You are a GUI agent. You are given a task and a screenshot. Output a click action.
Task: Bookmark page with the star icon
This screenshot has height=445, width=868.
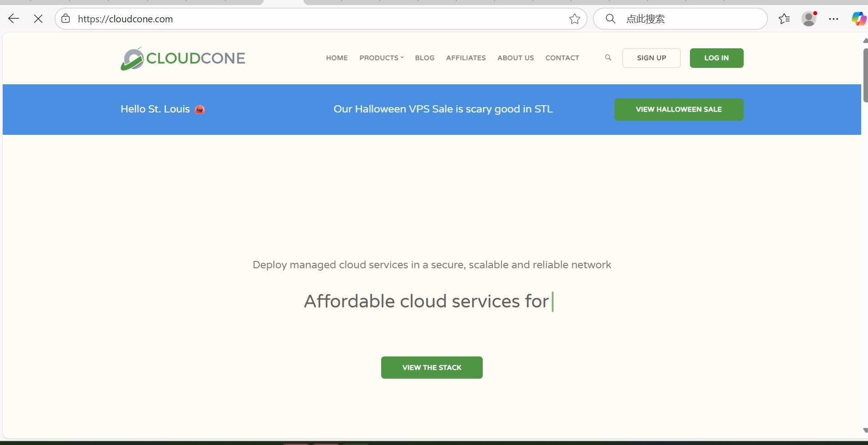(x=574, y=19)
